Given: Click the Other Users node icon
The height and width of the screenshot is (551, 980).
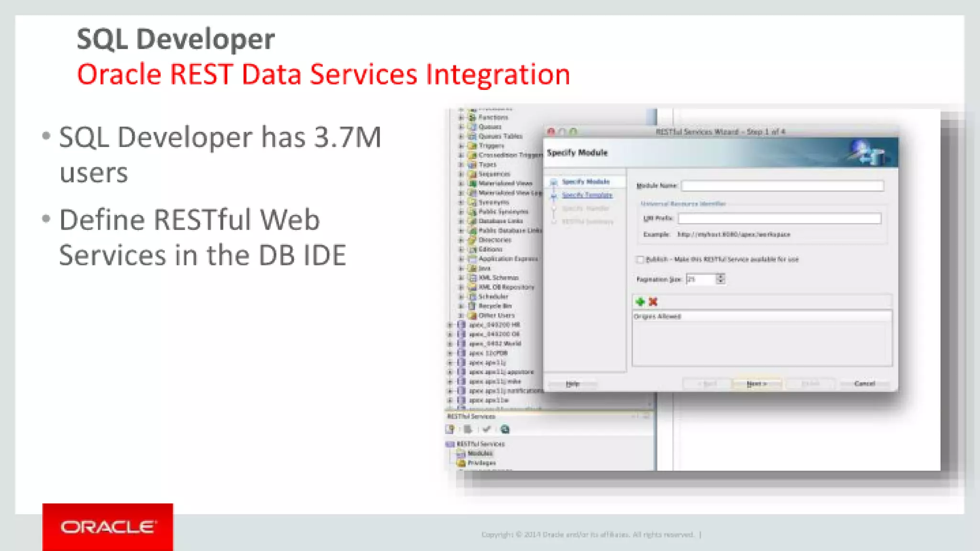Looking at the screenshot, I should [472, 316].
